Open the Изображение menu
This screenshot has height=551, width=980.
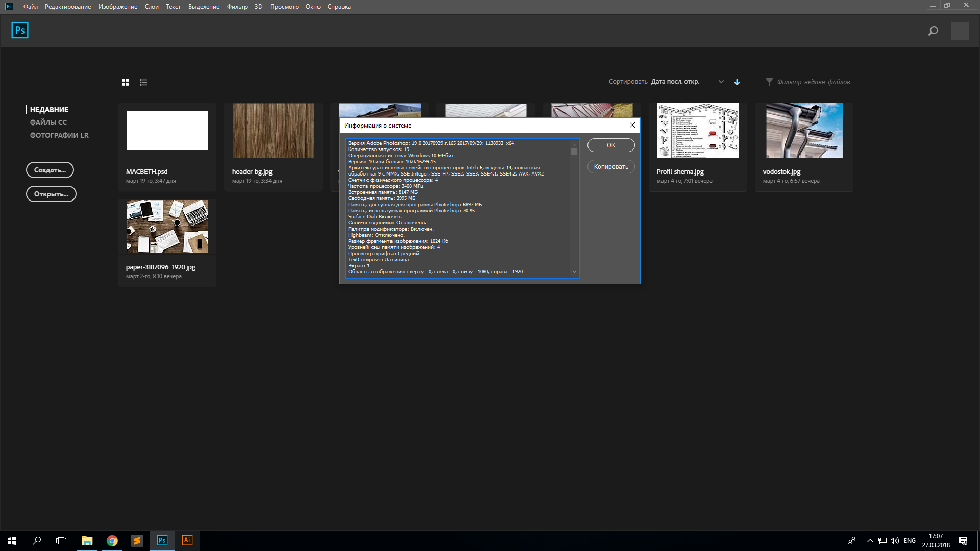click(x=118, y=7)
